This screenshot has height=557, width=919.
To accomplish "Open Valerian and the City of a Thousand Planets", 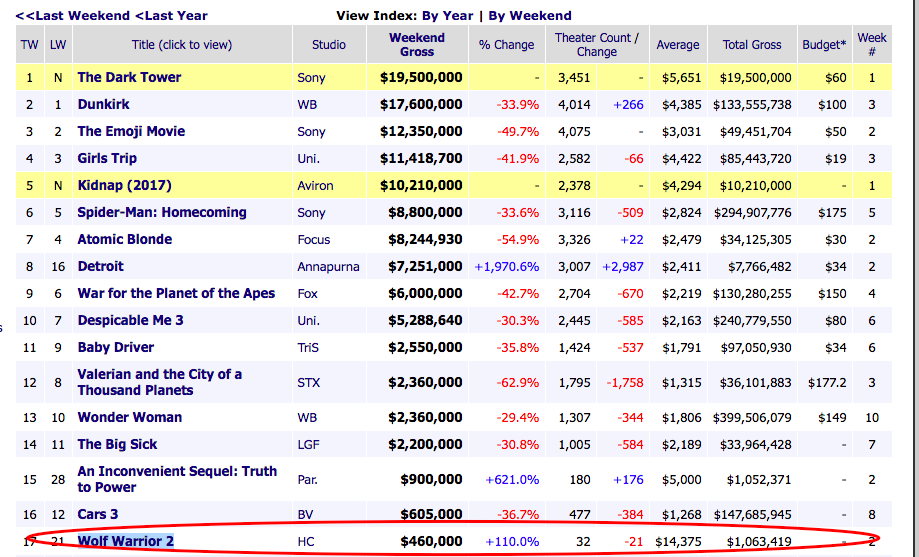I will 159,382.
